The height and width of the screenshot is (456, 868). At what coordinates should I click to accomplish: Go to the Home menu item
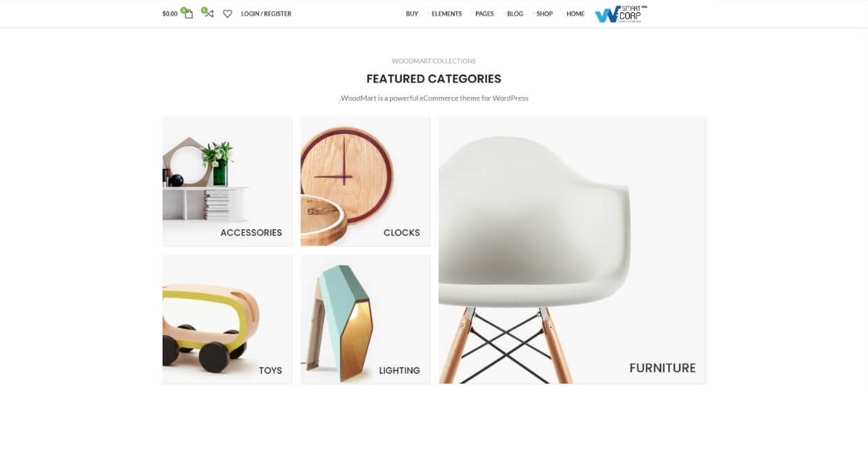click(x=575, y=14)
